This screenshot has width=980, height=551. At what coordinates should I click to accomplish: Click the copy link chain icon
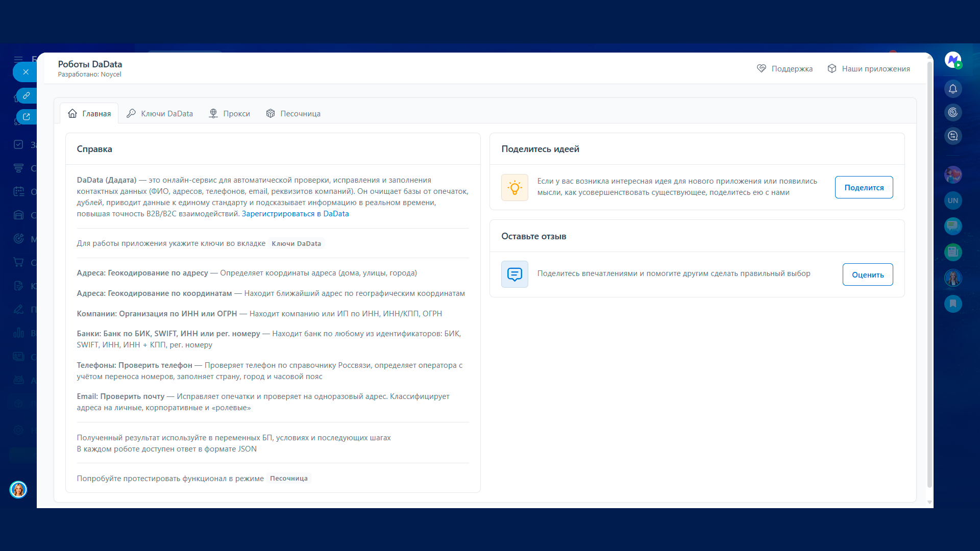click(27, 95)
